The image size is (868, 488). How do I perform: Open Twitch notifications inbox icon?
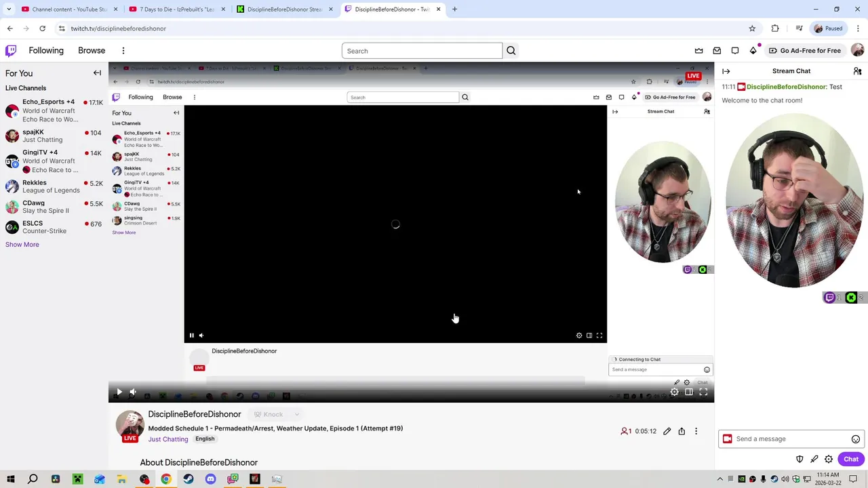[x=717, y=51]
